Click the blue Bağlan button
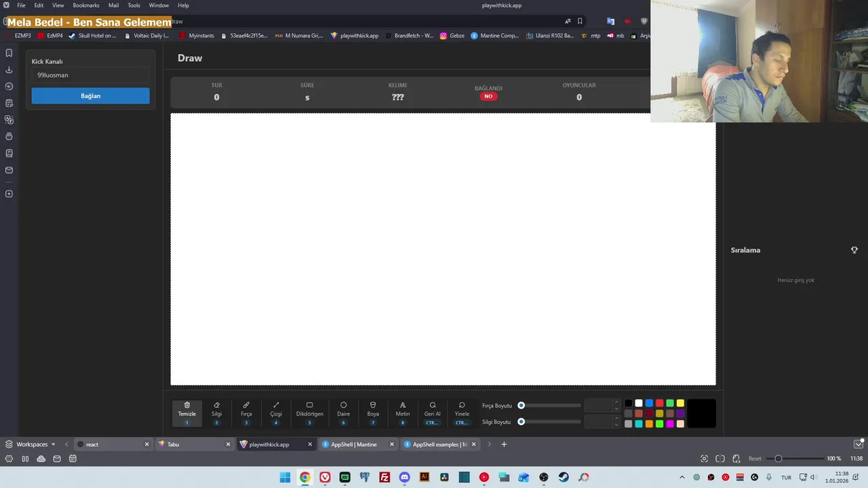The image size is (868, 488). click(90, 96)
